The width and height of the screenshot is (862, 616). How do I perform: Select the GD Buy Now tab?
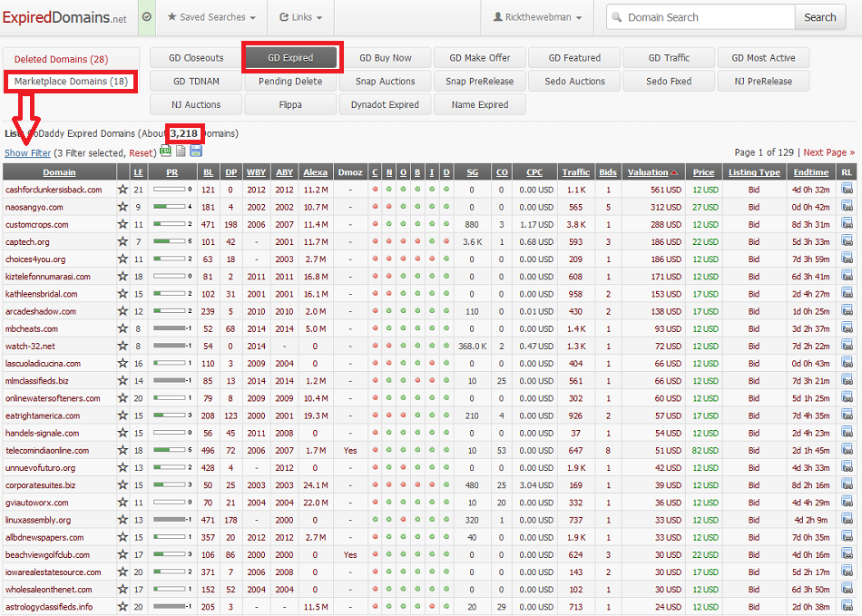pos(386,58)
